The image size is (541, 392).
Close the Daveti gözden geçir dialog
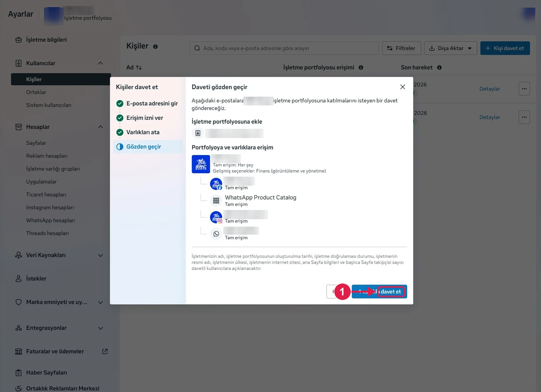(x=402, y=87)
